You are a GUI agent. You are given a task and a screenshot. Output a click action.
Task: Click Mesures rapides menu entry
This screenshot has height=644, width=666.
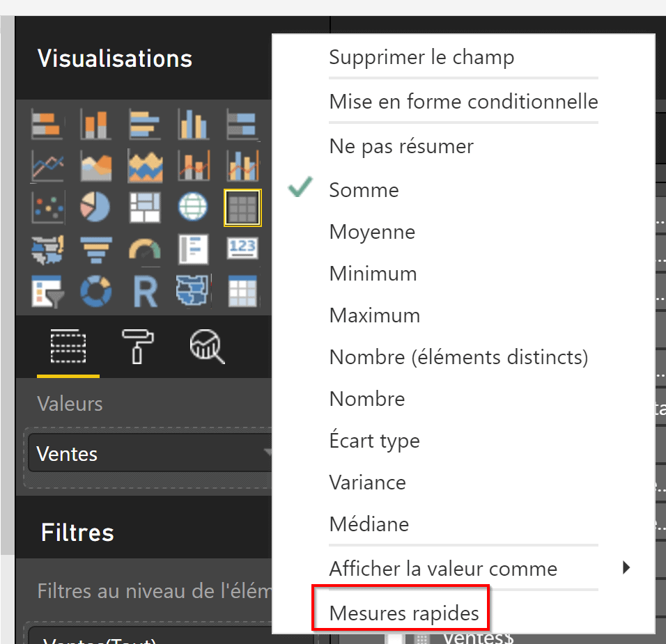coord(404,613)
